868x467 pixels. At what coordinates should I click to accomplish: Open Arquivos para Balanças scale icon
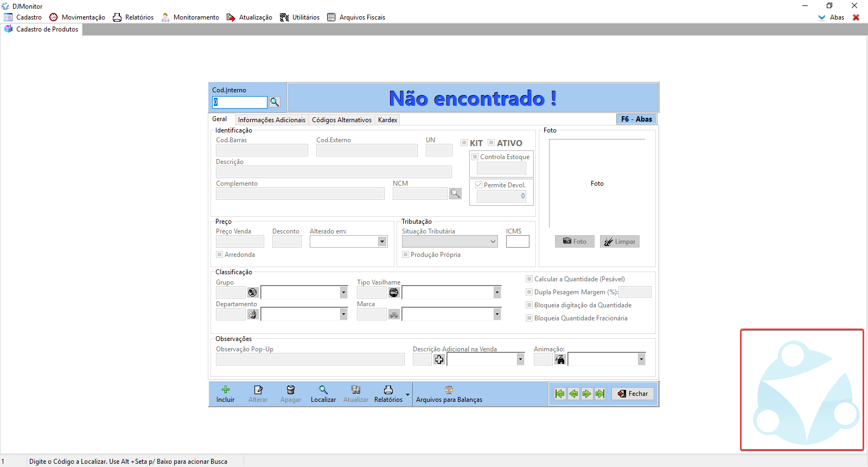[x=449, y=389]
